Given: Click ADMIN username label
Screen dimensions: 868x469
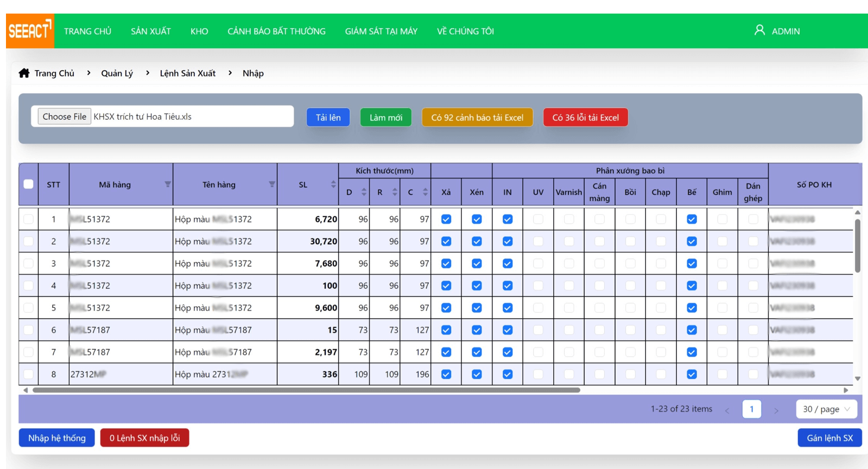Looking at the screenshot, I should [x=785, y=31].
